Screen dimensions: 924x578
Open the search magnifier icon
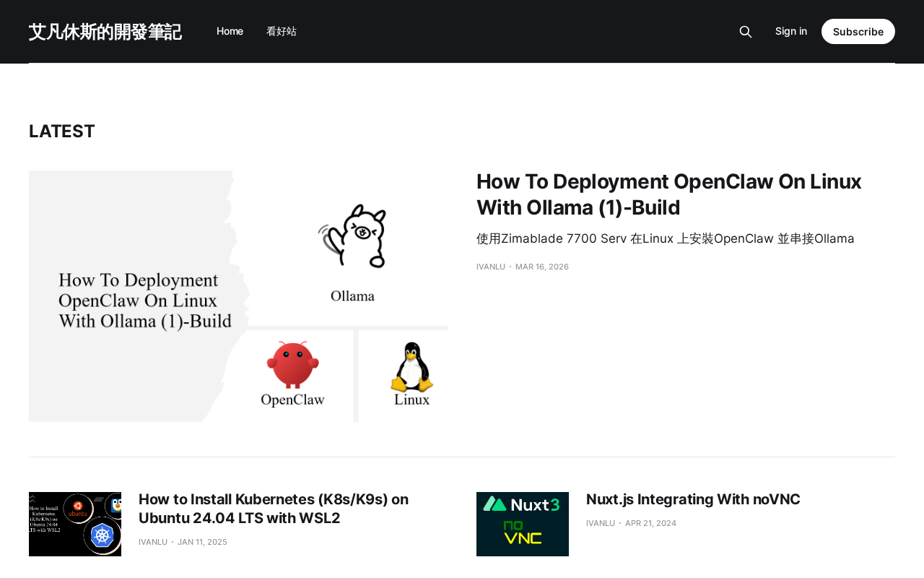(746, 32)
